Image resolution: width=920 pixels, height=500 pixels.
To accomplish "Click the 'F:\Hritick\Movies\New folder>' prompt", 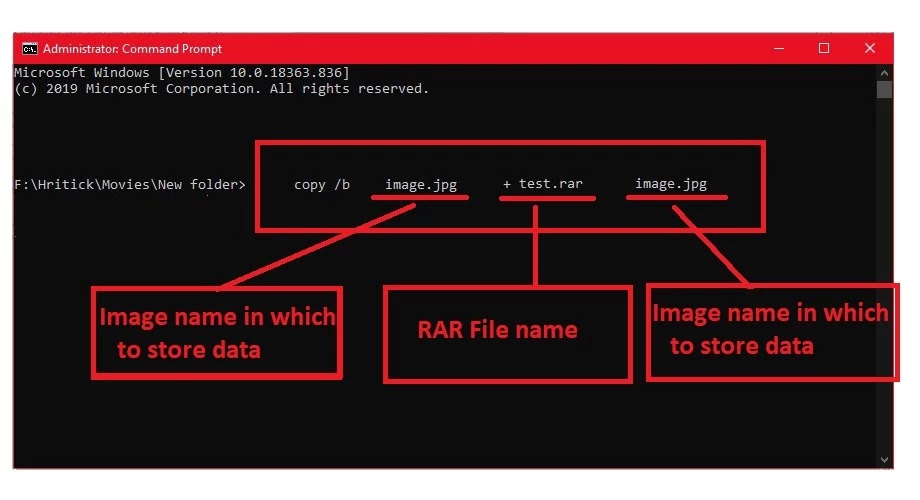I will point(130,184).
